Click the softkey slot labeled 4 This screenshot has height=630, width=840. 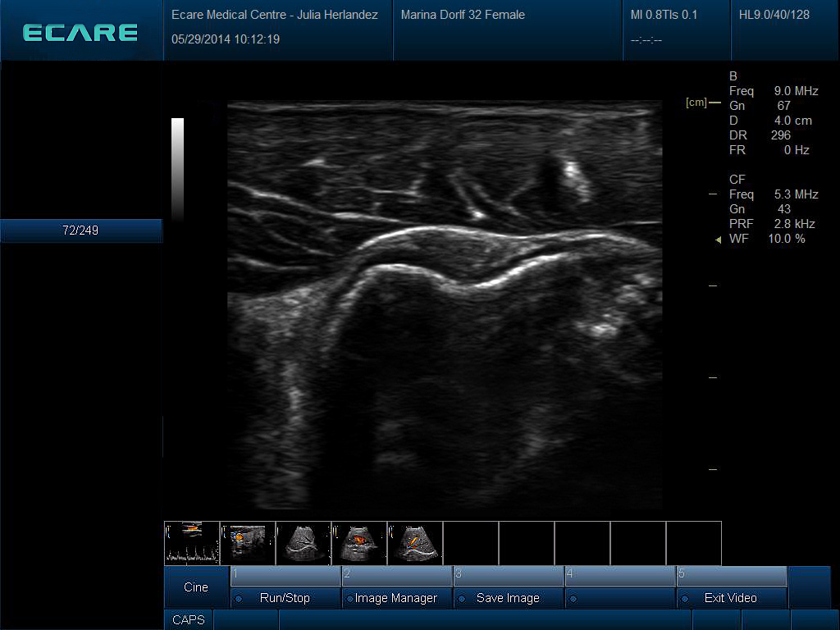pos(620,576)
